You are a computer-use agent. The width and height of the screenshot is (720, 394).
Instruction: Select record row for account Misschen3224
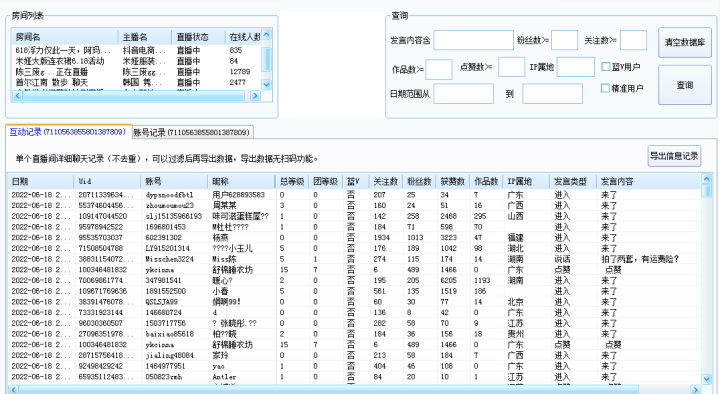[354, 259]
